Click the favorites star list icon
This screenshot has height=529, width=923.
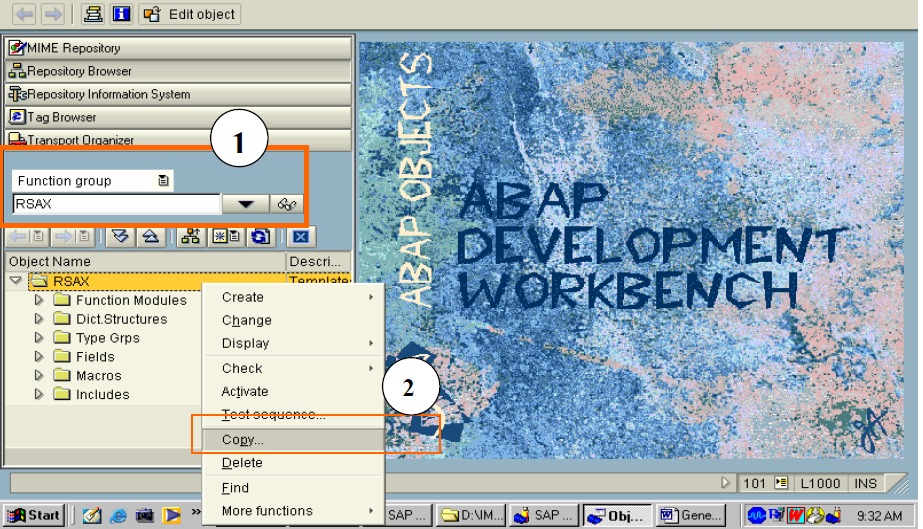[x=226, y=237]
